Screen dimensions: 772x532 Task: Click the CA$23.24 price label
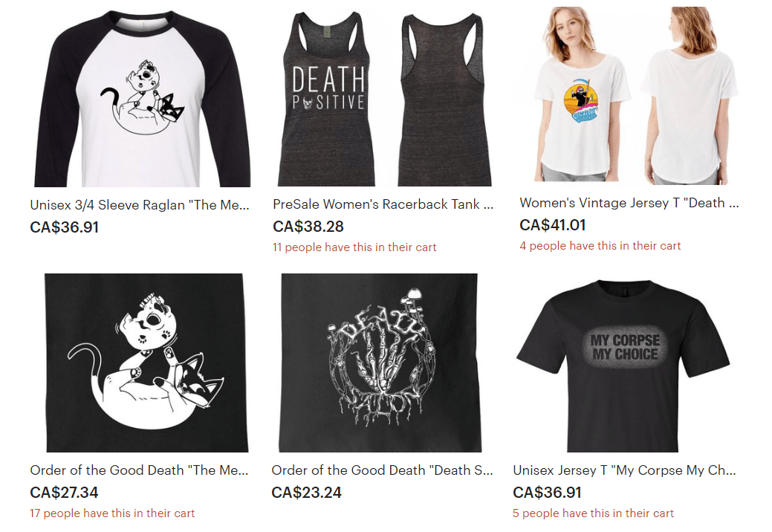(x=306, y=492)
